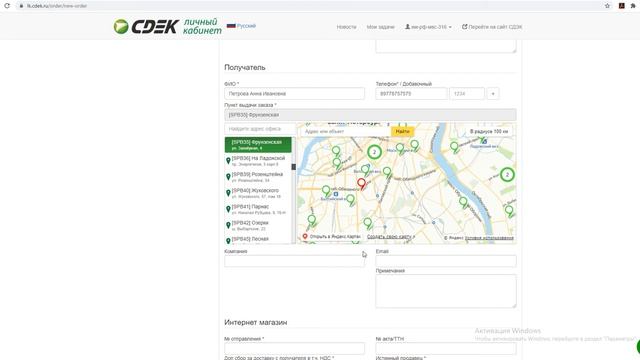
Task: Open the center cluster marker labeled 2
Action: (374, 152)
